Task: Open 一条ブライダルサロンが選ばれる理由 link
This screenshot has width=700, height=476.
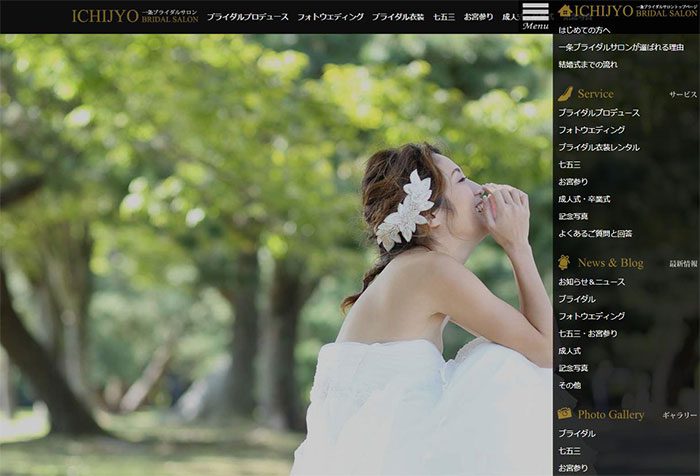Action: tap(621, 47)
